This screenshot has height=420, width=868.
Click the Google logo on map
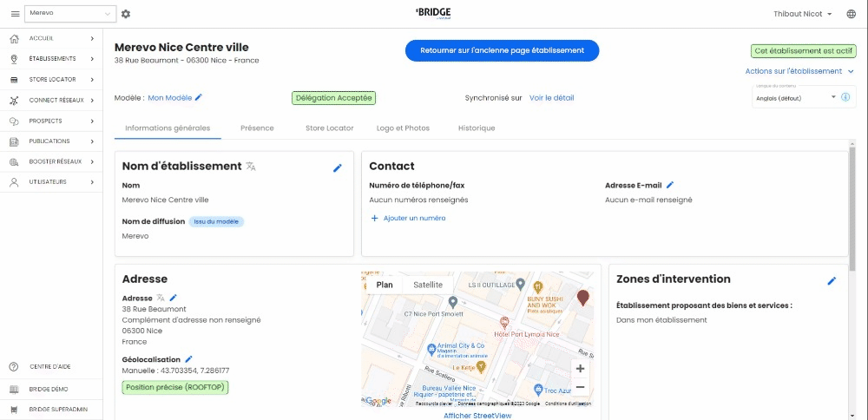click(x=378, y=401)
